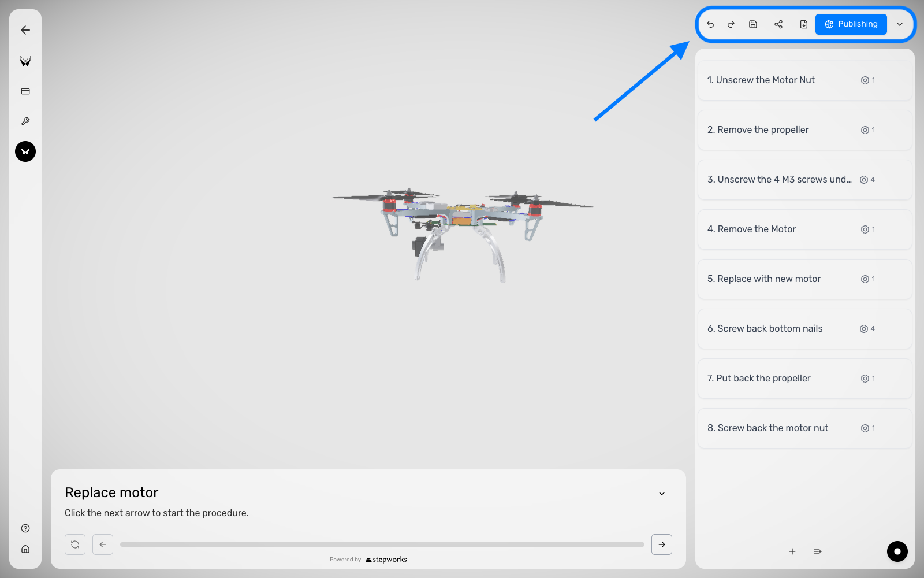The height and width of the screenshot is (578, 924).
Task: Select step 3. Unscrew the 4 M3 screws
Action: (x=805, y=180)
